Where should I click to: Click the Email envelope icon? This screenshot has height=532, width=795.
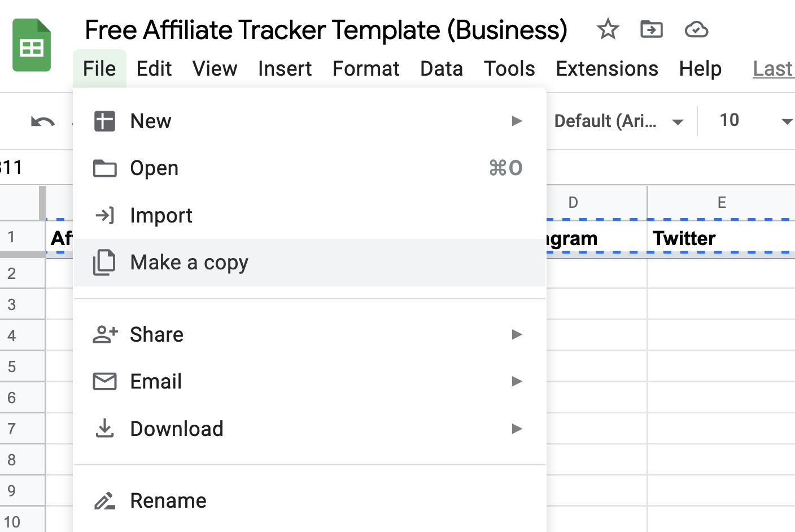click(x=104, y=381)
